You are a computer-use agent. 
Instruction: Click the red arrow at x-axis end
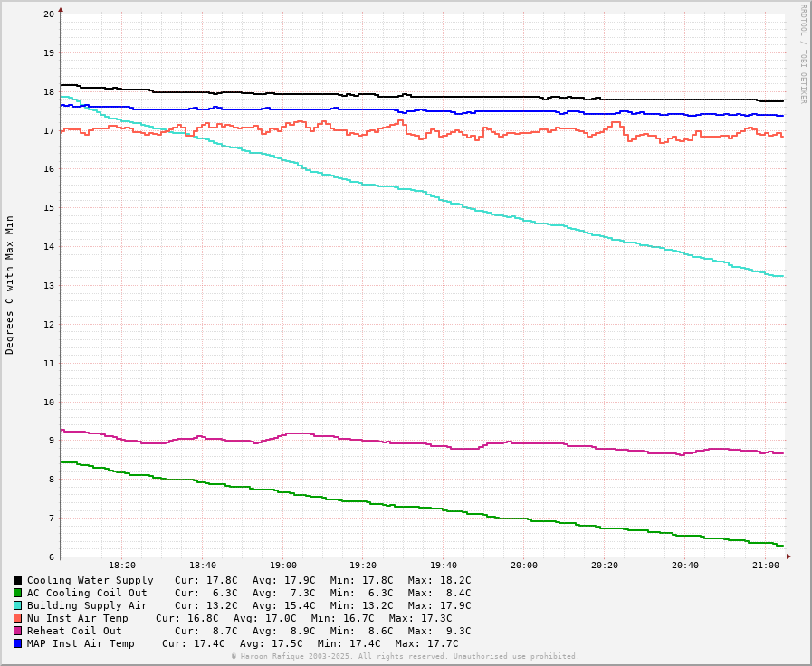(788, 557)
